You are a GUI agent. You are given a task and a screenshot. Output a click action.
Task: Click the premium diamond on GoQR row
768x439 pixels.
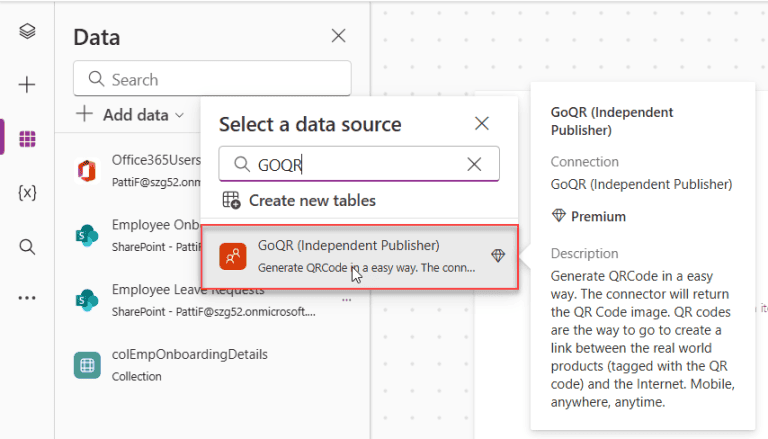coord(498,255)
